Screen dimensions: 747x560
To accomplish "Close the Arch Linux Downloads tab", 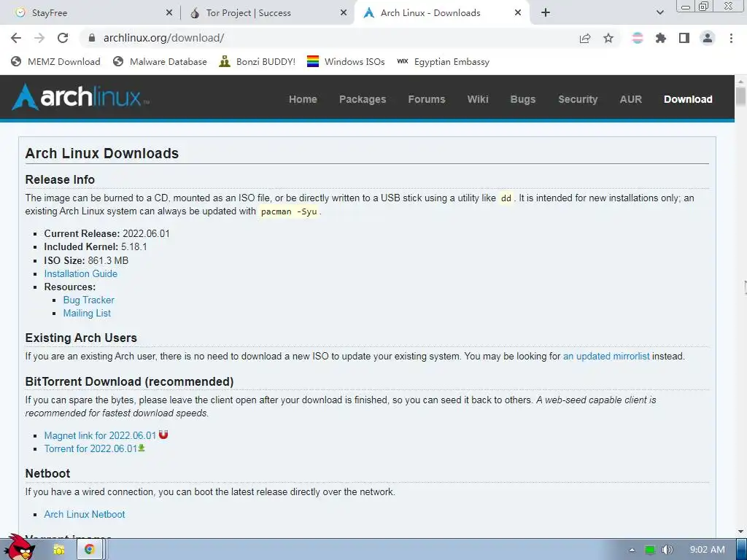I will 518,13.
